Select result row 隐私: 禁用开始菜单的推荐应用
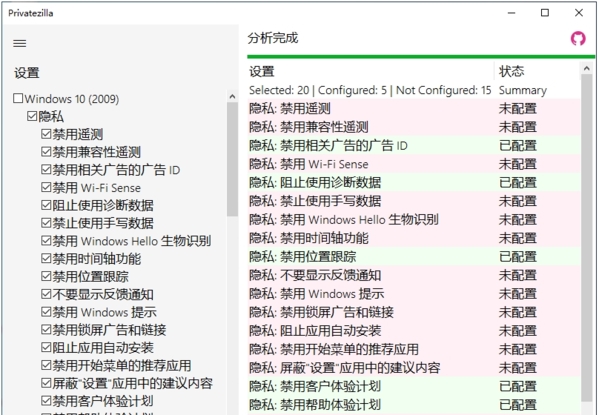This screenshot has height=415, width=599. pos(414,349)
